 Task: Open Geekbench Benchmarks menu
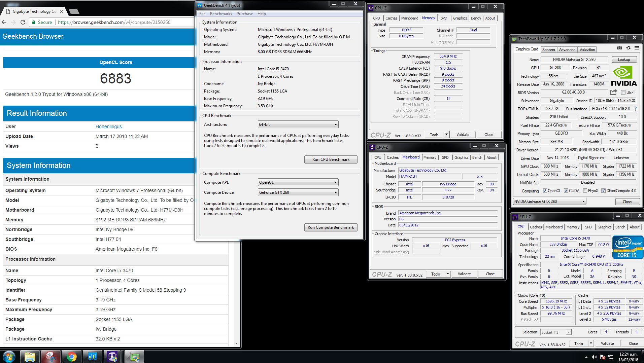[221, 14]
